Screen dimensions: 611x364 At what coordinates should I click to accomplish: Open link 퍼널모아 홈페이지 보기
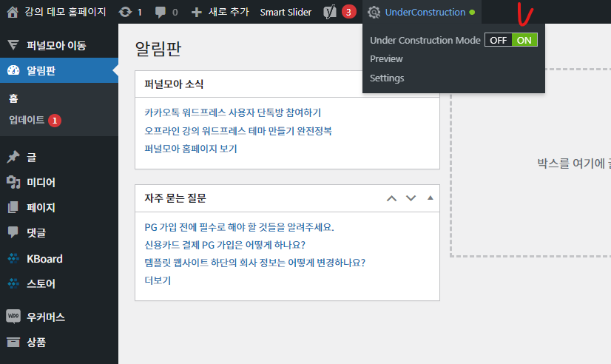coord(191,149)
